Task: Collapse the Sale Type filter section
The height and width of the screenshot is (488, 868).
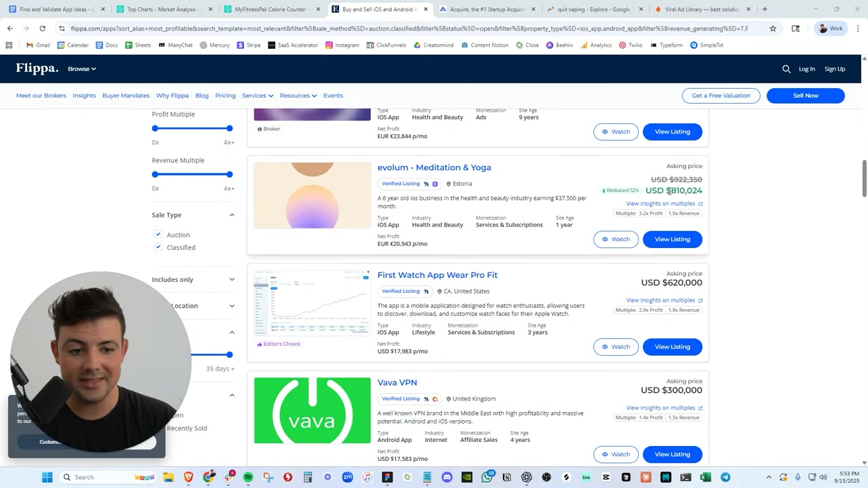Action: pyautogui.click(x=231, y=215)
